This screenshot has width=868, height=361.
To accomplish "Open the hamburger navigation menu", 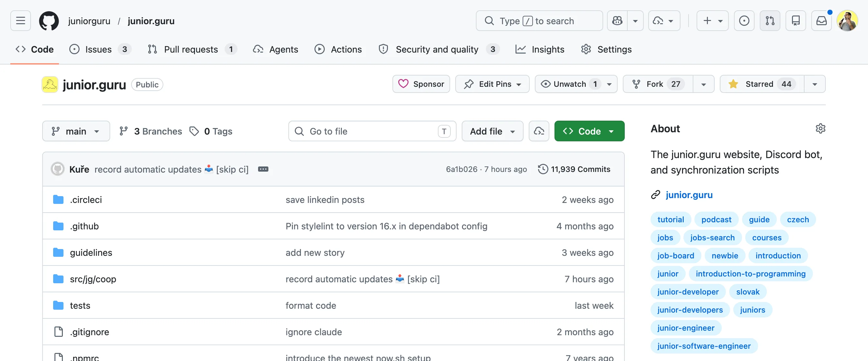I will coord(21,21).
